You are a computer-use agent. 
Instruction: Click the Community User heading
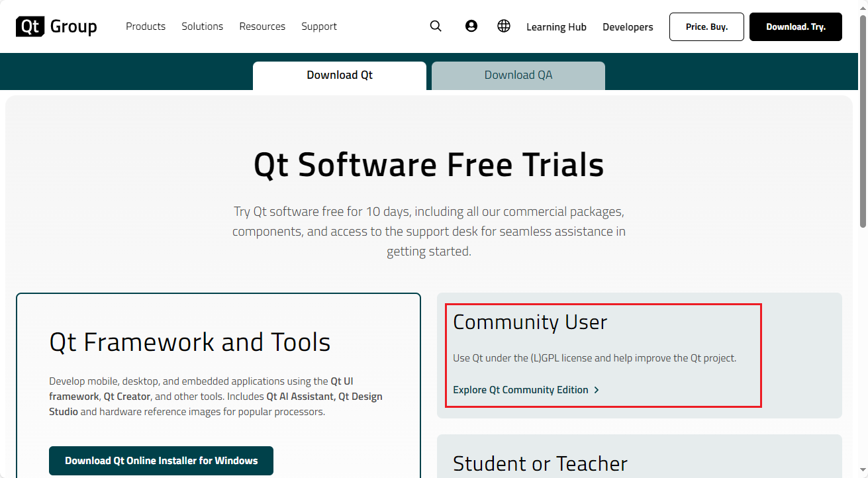(530, 322)
